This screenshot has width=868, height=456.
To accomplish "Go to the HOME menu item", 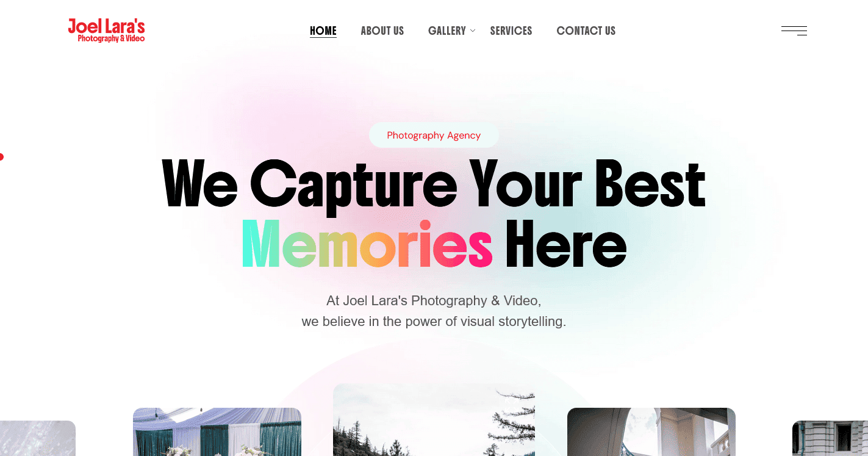I will 323,31.
